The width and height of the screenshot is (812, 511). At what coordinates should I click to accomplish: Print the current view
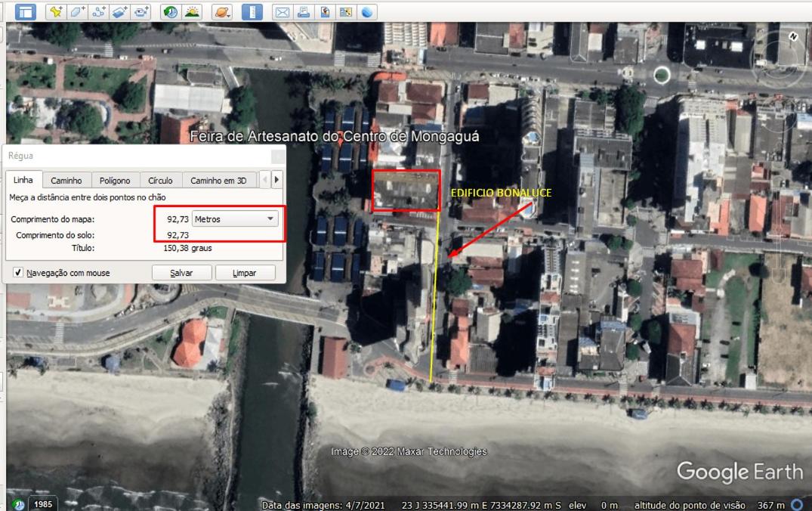click(304, 11)
